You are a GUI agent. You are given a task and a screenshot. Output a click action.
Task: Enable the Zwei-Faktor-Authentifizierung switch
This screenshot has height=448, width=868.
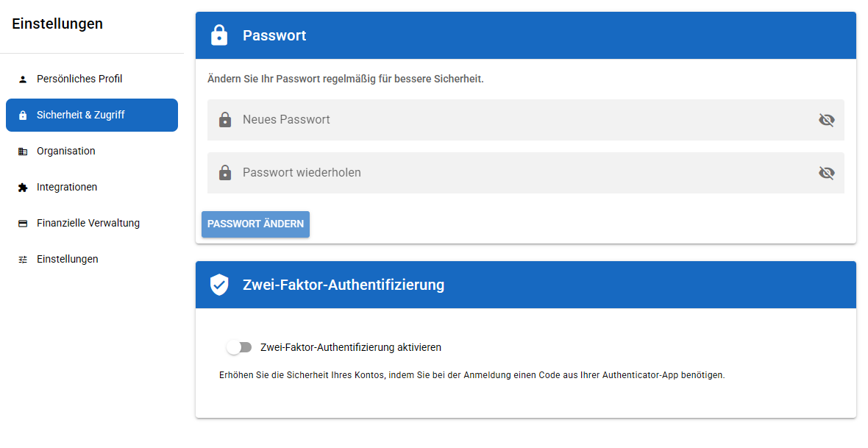tap(239, 347)
